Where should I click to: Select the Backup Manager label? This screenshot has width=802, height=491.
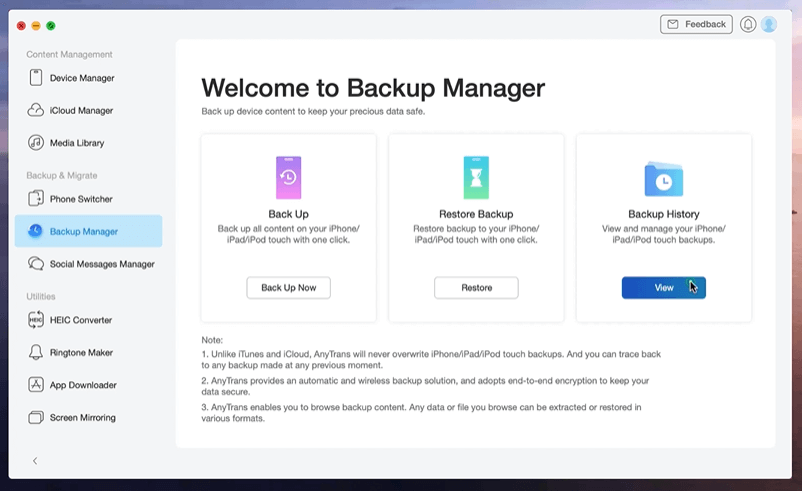[x=84, y=231]
